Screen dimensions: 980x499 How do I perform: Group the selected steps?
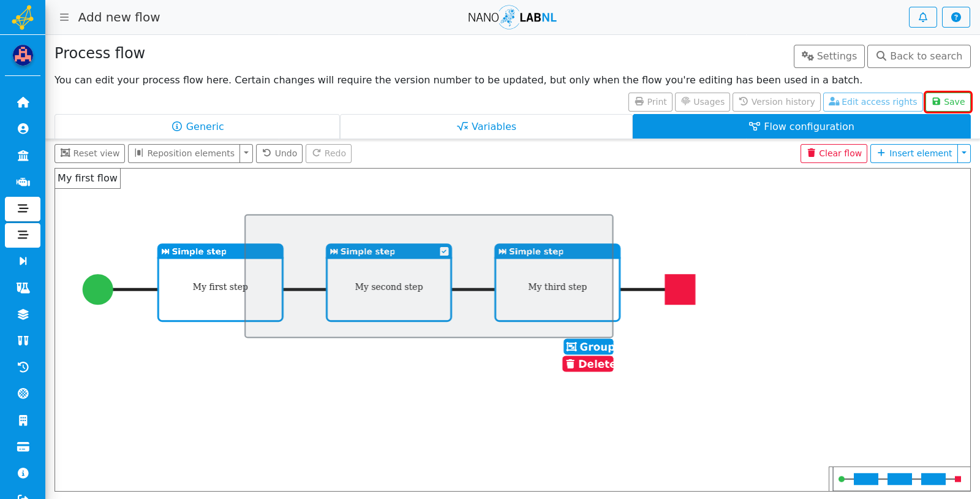point(589,347)
